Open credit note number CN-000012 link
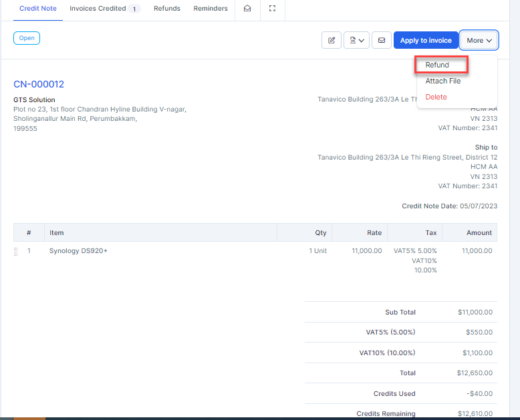This screenshot has width=520, height=420. [39, 84]
